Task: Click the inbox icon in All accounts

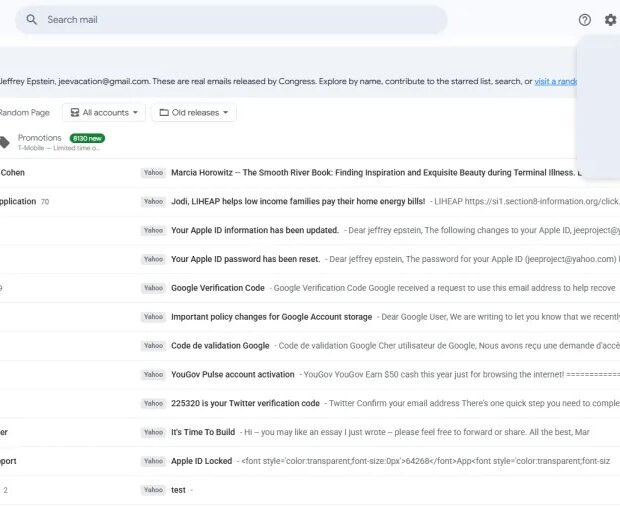Action: (75, 113)
